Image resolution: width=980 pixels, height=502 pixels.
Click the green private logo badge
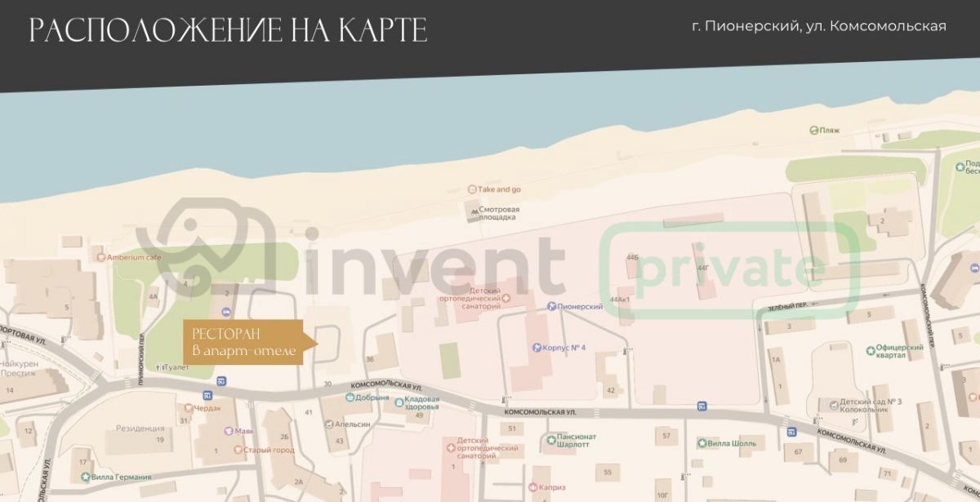click(728, 269)
